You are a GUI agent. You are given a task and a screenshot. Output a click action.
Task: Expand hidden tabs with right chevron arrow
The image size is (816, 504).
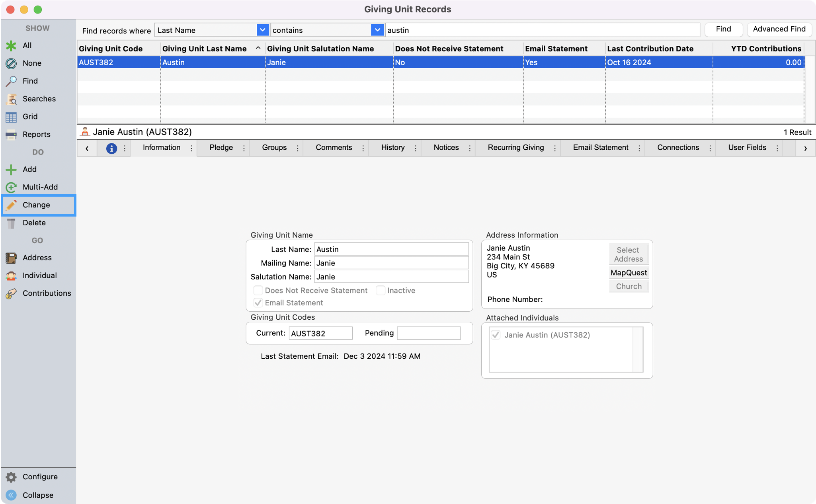point(806,148)
